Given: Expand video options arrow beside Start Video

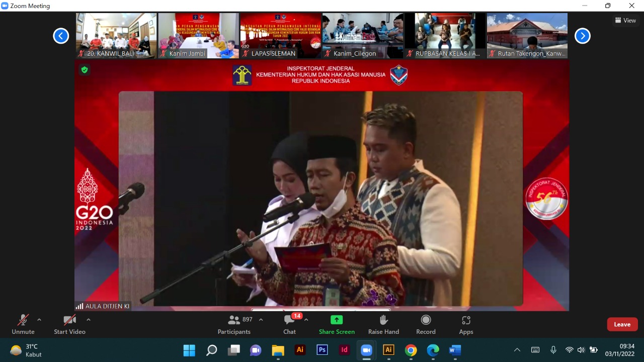Looking at the screenshot, I should click(89, 320).
